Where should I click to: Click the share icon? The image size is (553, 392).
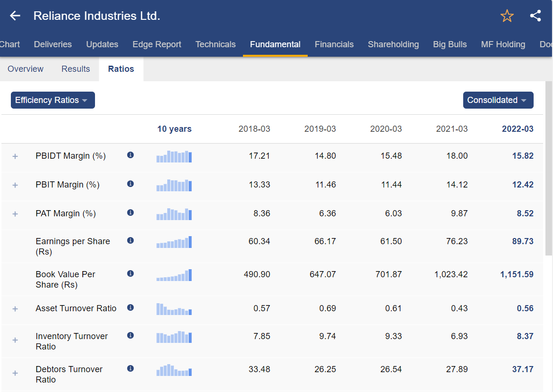tap(535, 16)
